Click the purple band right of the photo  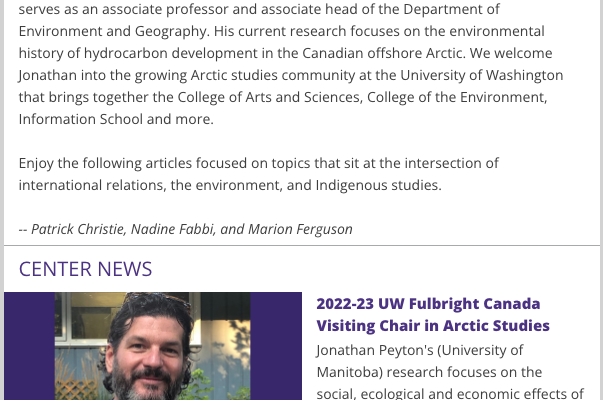pos(276,346)
